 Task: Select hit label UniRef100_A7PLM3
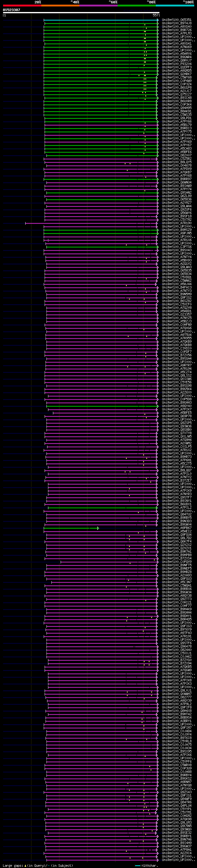(x=177, y=33)
